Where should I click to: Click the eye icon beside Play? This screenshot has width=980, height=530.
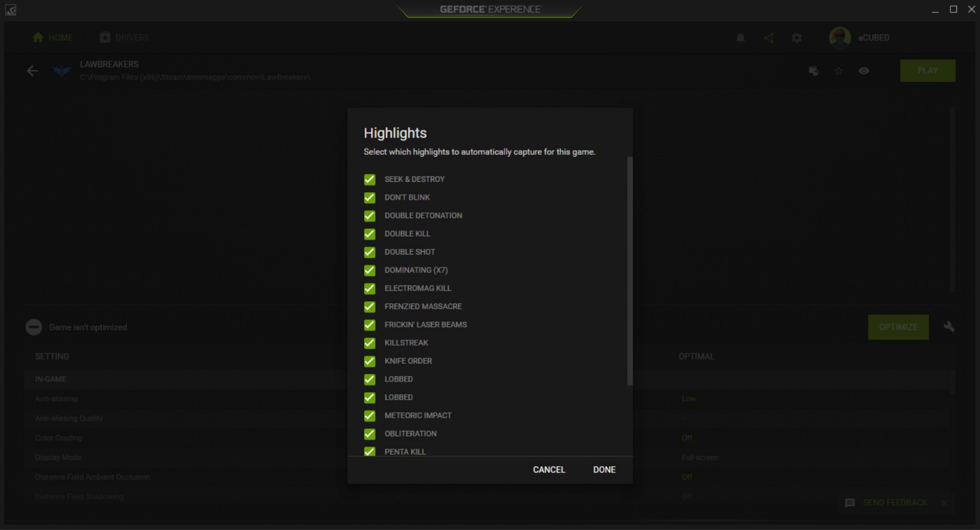(x=864, y=71)
